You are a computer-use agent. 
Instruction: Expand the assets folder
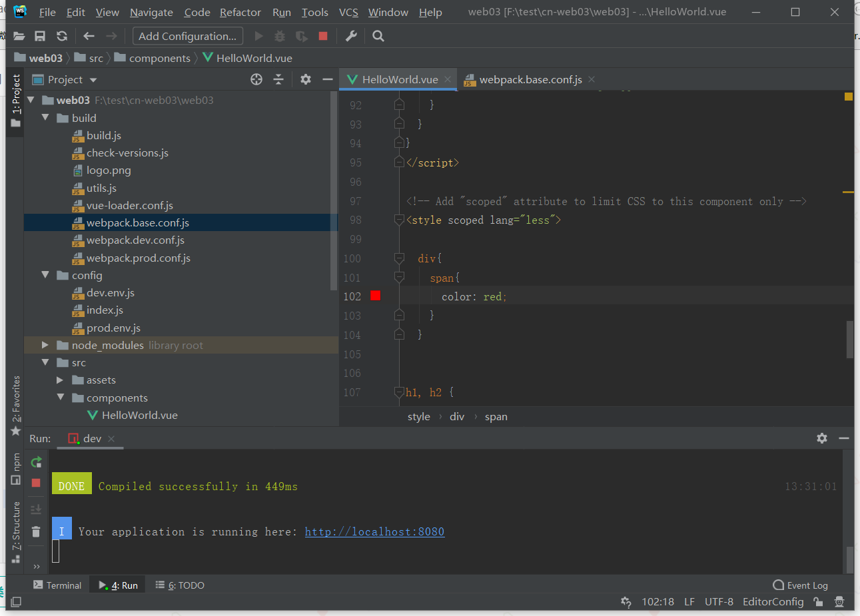pos(60,380)
